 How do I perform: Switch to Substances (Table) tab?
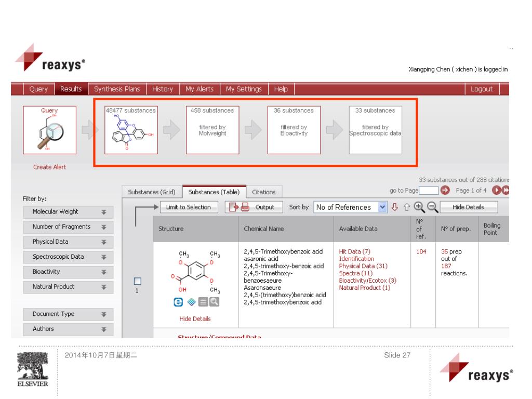214,192
